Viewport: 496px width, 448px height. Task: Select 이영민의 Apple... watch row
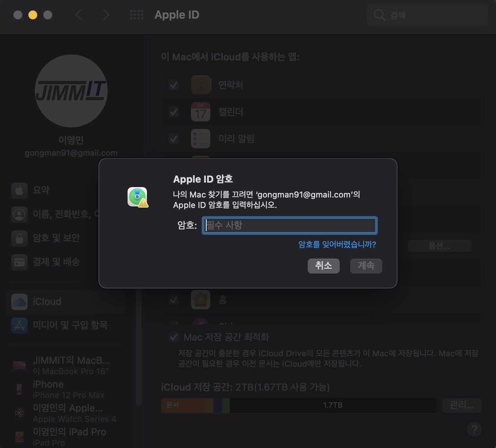pos(66,413)
